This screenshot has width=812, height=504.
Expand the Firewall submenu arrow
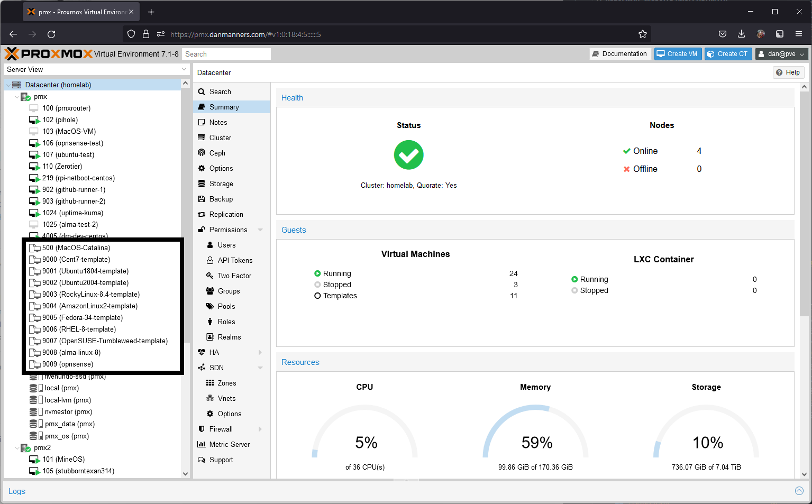pyautogui.click(x=260, y=429)
